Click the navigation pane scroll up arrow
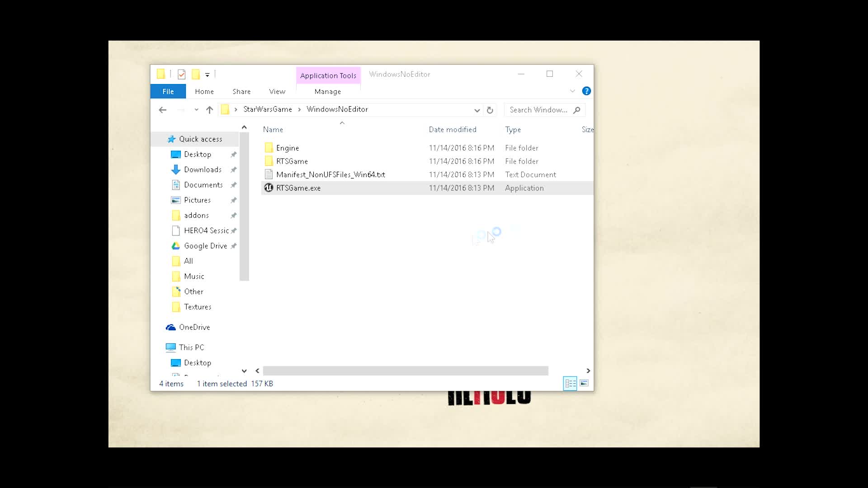Image resolution: width=868 pixels, height=488 pixels. tap(244, 127)
